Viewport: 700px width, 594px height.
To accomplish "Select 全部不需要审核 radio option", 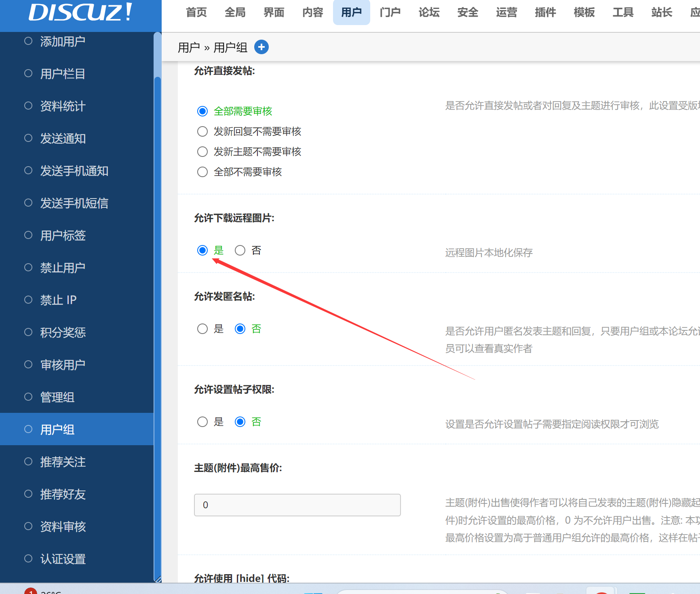I will click(x=202, y=172).
